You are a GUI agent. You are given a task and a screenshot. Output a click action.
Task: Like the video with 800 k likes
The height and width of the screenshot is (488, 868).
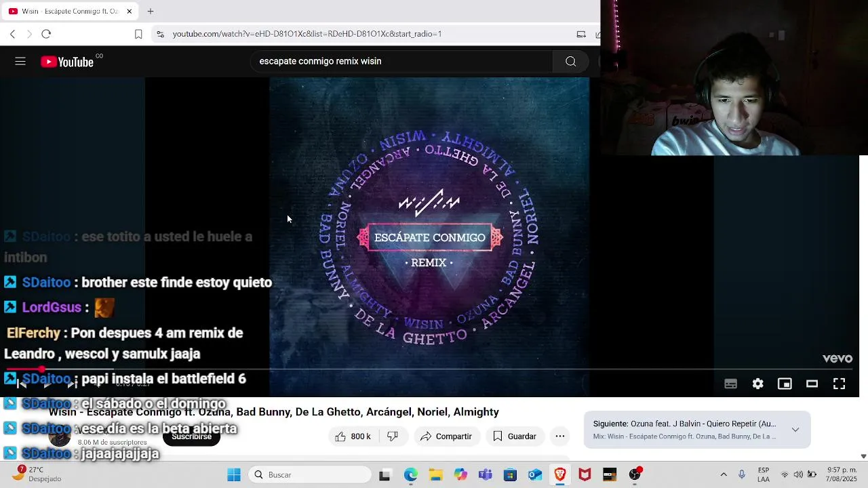coord(353,436)
